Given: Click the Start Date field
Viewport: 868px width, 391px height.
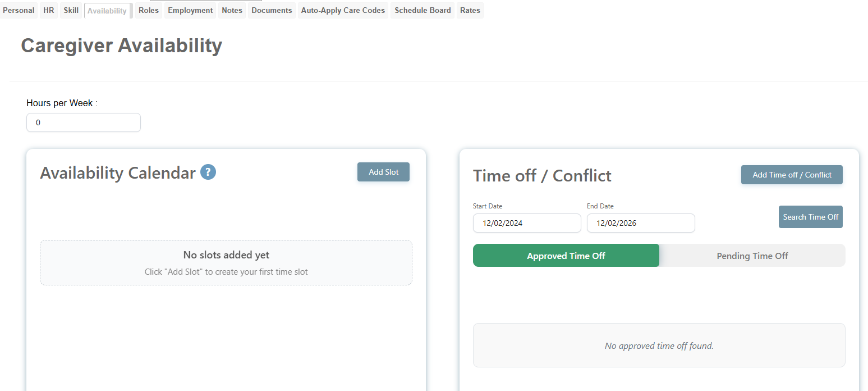Looking at the screenshot, I should click(527, 223).
